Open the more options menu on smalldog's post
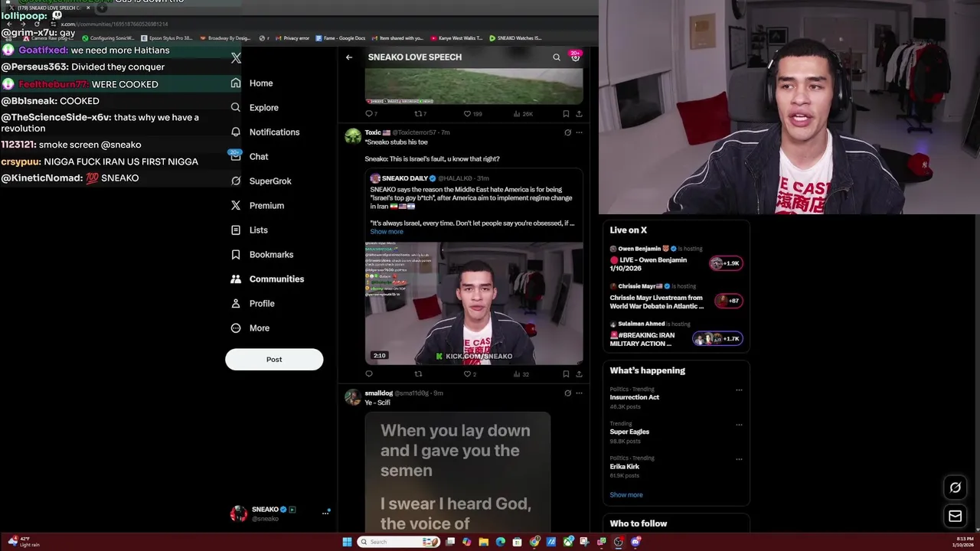This screenshot has width=980, height=551. click(579, 393)
